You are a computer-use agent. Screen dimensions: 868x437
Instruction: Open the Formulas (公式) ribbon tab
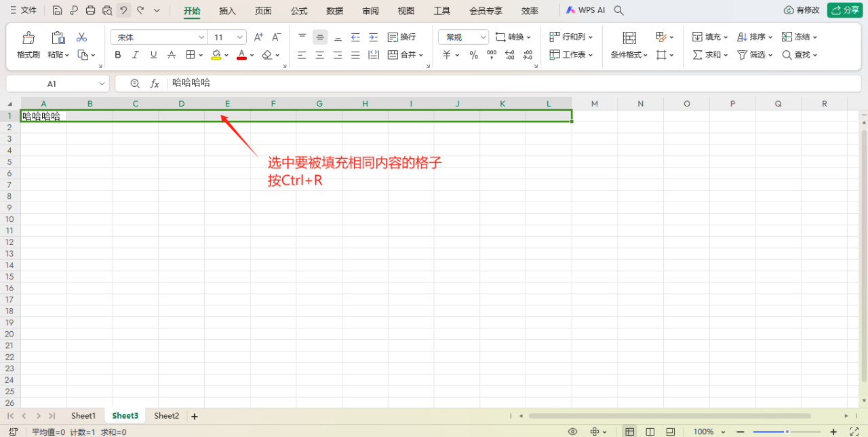click(x=299, y=11)
